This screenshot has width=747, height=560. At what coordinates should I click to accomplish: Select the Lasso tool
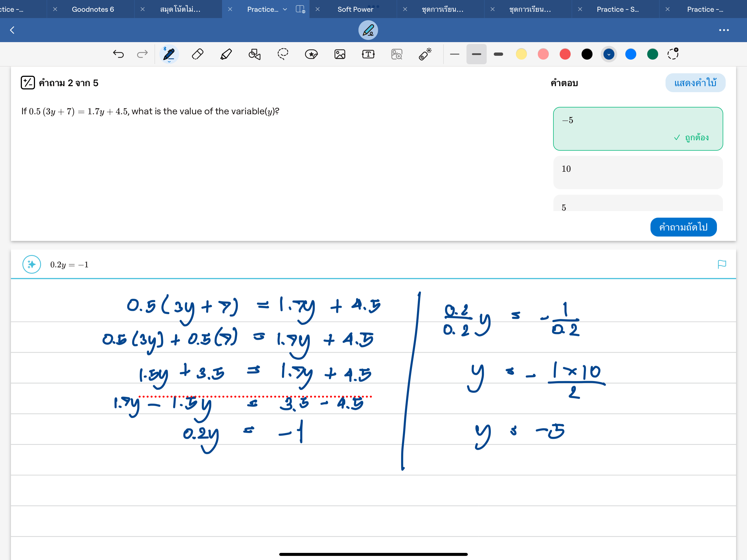pyautogui.click(x=283, y=54)
